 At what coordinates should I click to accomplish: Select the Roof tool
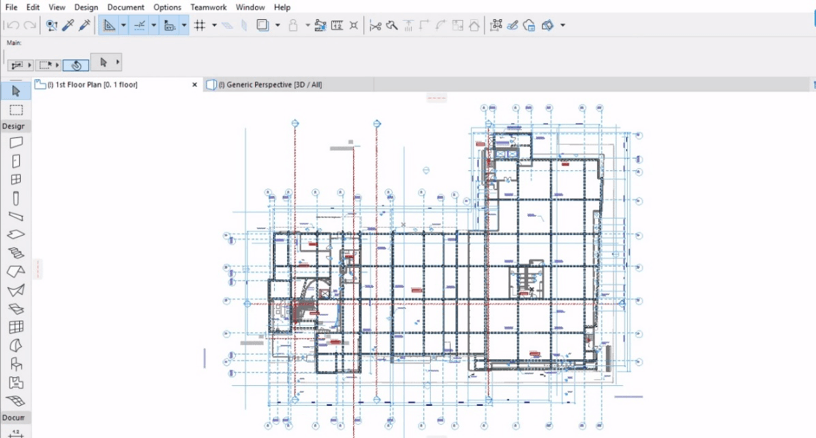coord(16,272)
